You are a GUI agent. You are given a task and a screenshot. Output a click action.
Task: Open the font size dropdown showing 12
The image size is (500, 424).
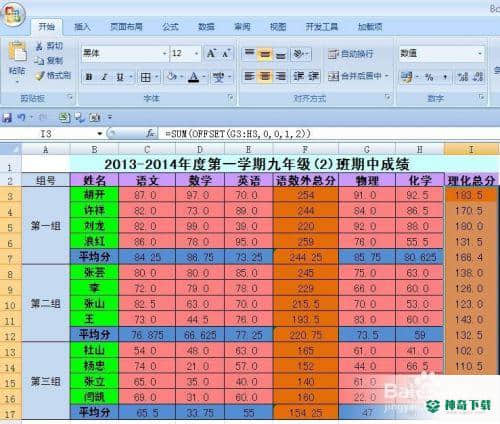(196, 53)
